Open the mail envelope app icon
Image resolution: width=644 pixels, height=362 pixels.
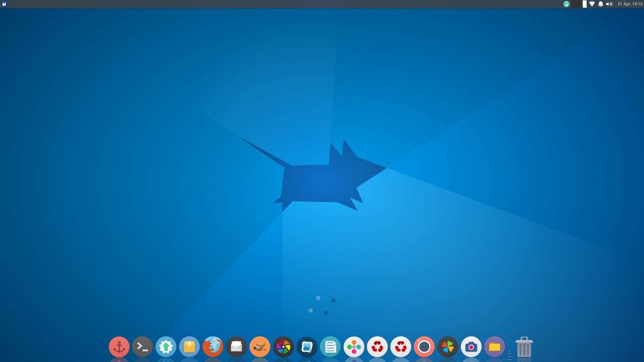tap(236, 347)
